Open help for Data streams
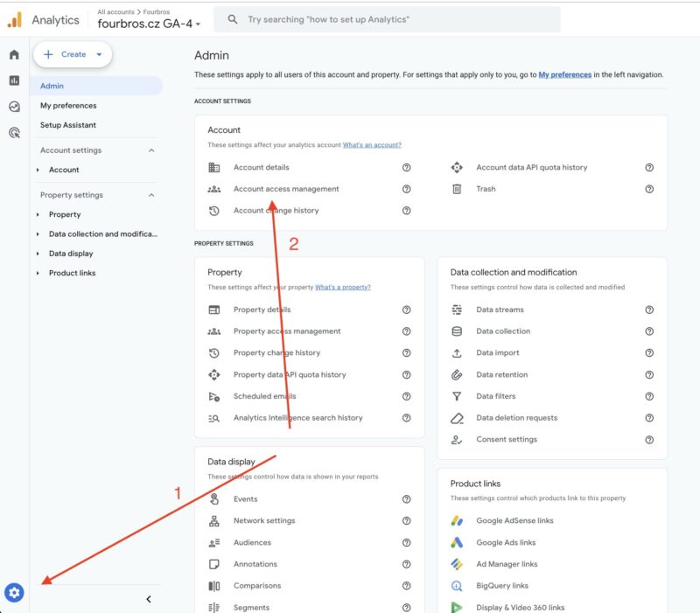This screenshot has width=700, height=613. coord(649,310)
